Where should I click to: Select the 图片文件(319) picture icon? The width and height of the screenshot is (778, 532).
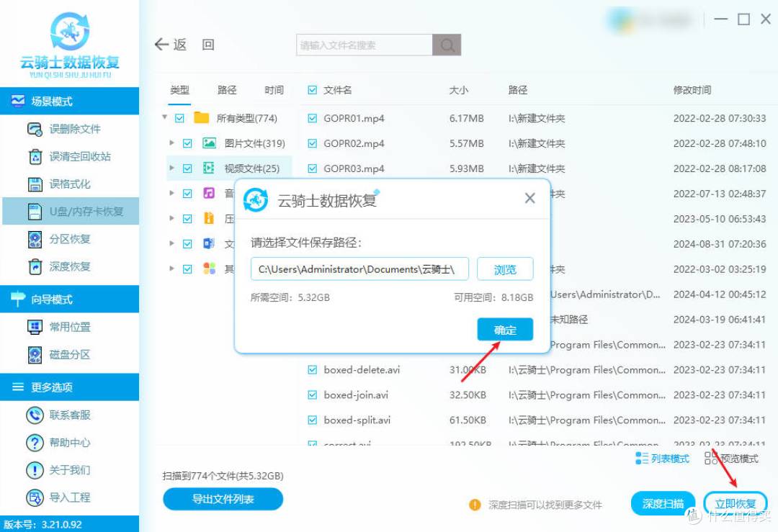coord(209,143)
